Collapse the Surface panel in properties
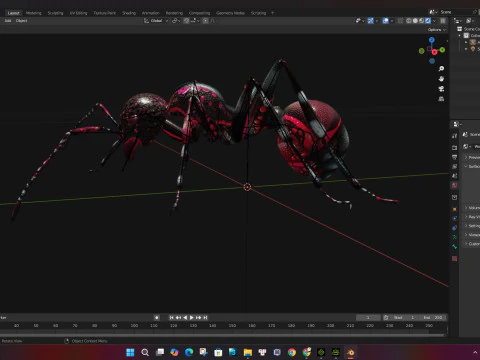The width and height of the screenshot is (480, 360). coord(466,166)
